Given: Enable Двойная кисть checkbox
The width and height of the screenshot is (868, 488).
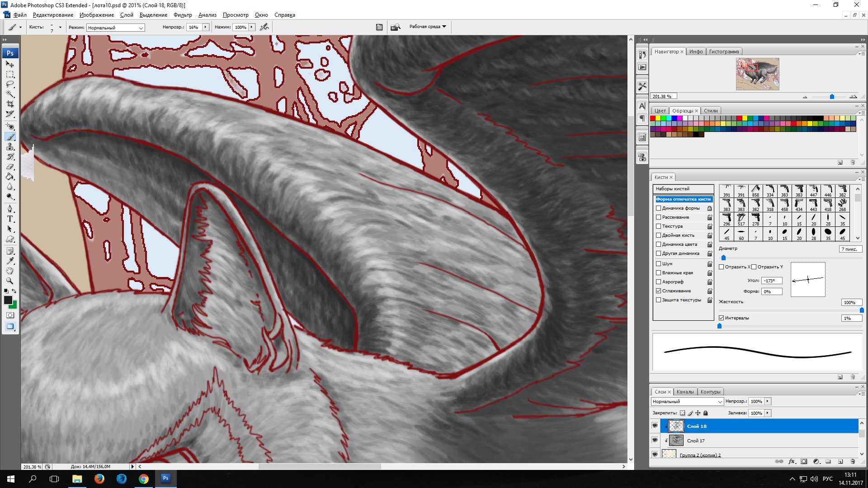Looking at the screenshot, I should (x=658, y=235).
